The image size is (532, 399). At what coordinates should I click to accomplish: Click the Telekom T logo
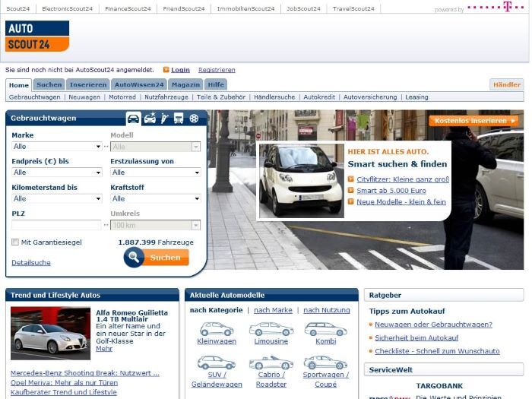[496, 6]
